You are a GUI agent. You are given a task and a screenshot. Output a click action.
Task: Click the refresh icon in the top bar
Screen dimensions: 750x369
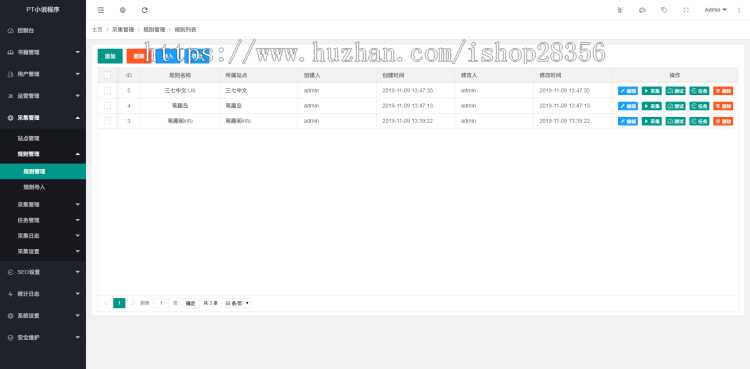[x=144, y=10]
